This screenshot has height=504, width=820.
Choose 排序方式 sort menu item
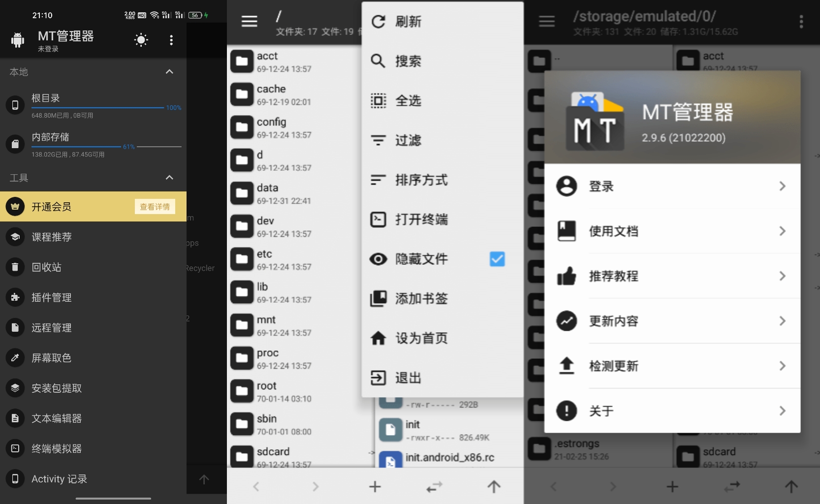coord(442,180)
